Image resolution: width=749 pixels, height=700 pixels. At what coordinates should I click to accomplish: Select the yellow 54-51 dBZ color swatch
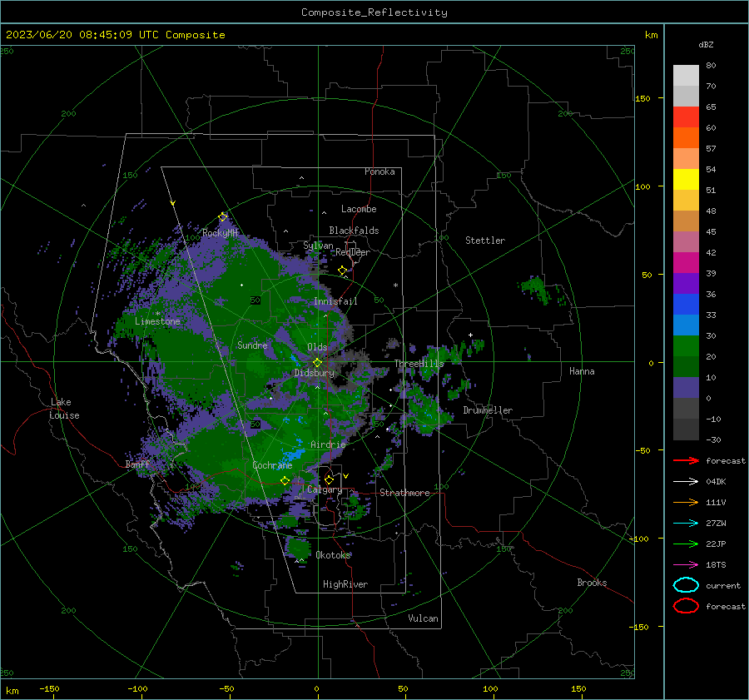click(x=686, y=180)
